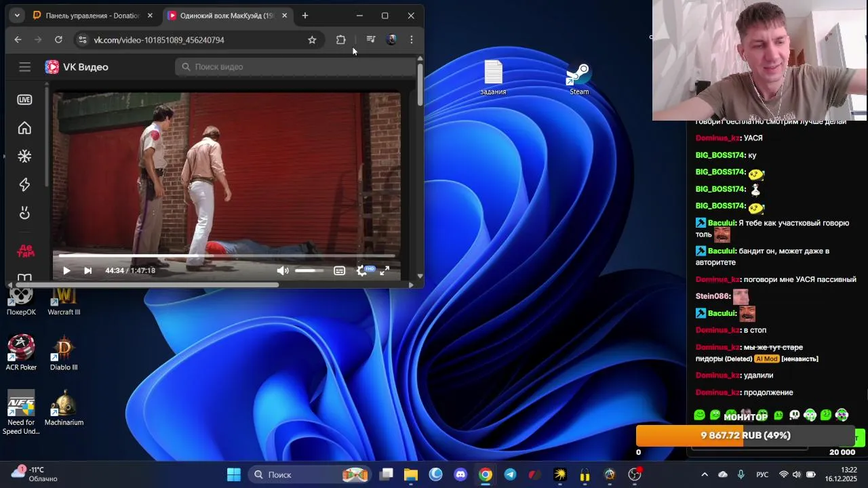Play the paused video
Screen dimensions: 868x488
[66, 270]
